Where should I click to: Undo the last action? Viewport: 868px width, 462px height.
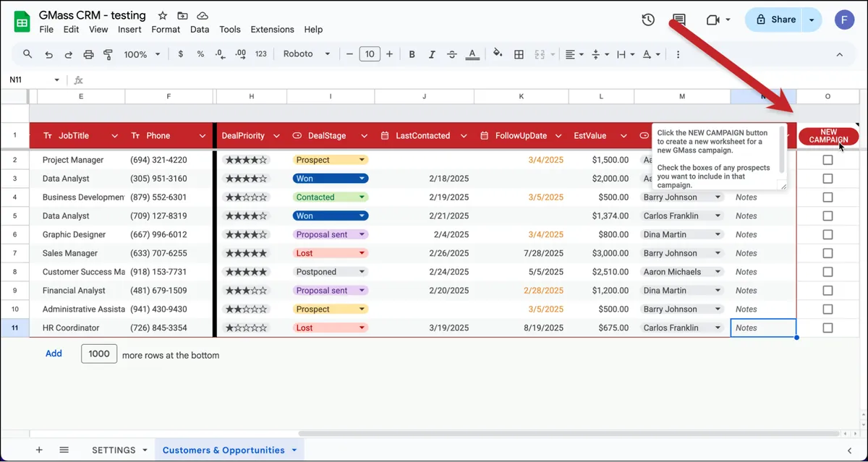[x=48, y=54]
